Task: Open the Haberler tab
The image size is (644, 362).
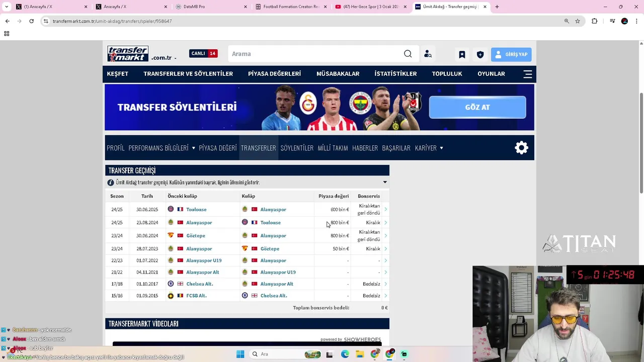Action: coord(365,148)
